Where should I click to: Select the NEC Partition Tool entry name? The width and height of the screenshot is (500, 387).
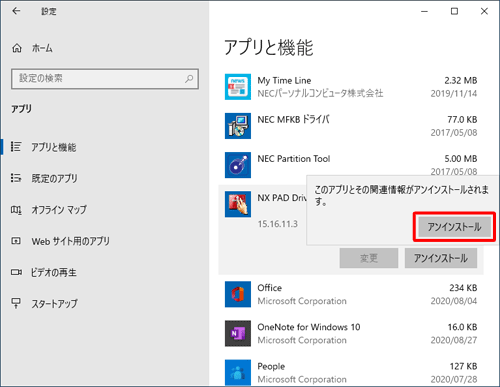pyautogui.click(x=294, y=159)
